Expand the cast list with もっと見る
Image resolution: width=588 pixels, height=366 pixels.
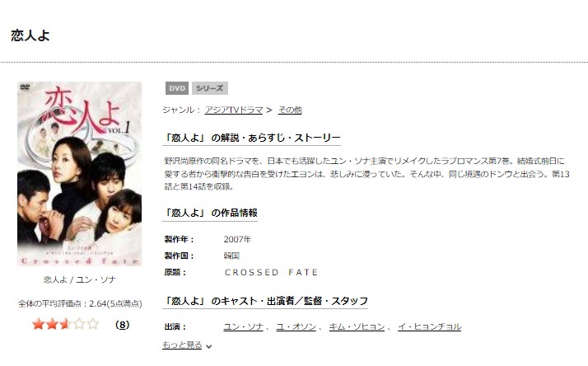182,345
